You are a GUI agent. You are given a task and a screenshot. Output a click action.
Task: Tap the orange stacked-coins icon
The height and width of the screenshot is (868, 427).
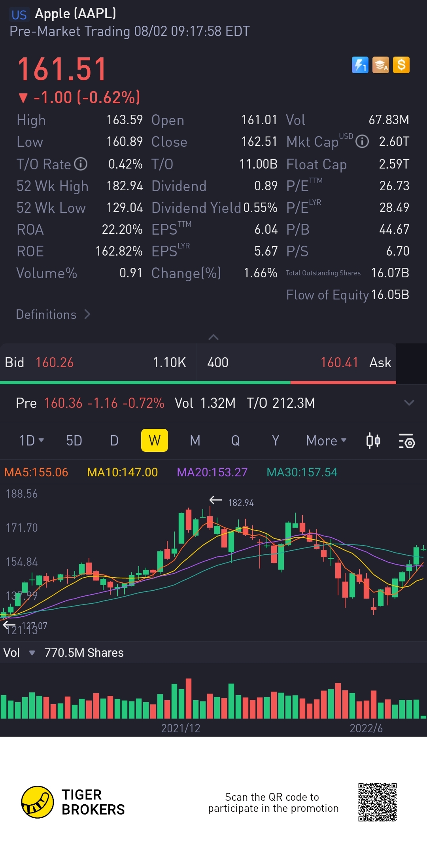pyautogui.click(x=381, y=65)
